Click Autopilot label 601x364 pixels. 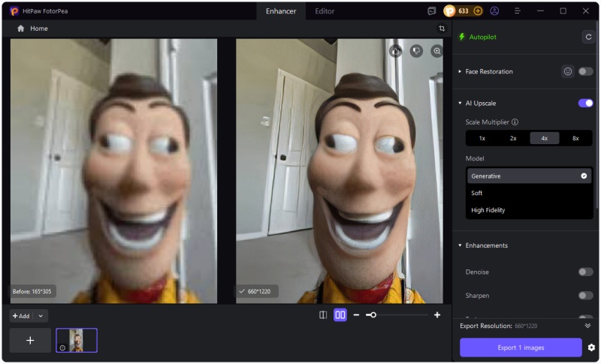tap(482, 37)
